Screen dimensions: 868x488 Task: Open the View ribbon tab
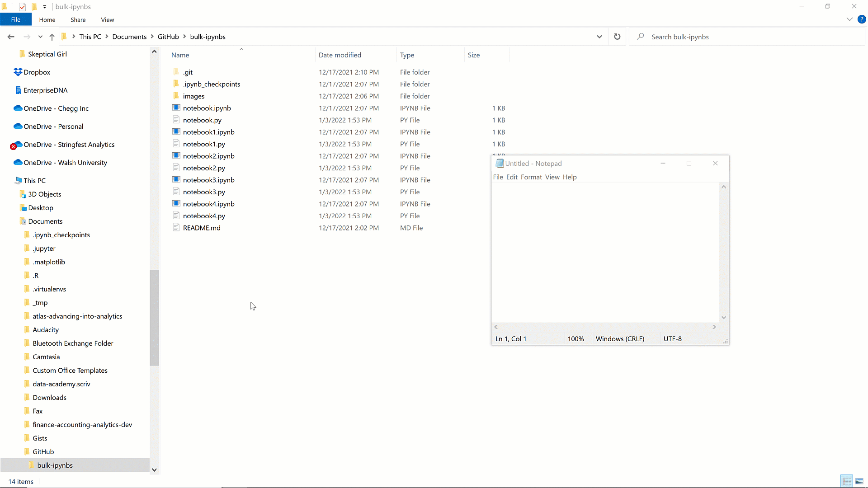point(107,20)
